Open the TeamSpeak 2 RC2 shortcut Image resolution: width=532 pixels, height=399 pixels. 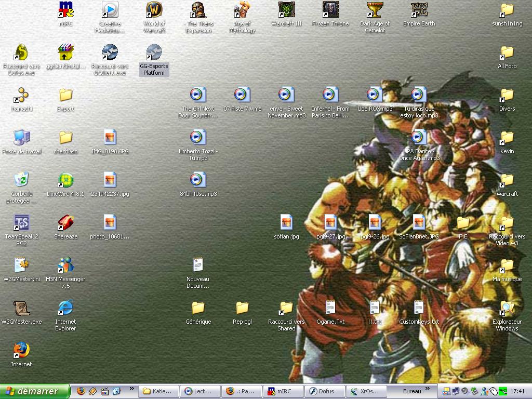click(21, 223)
